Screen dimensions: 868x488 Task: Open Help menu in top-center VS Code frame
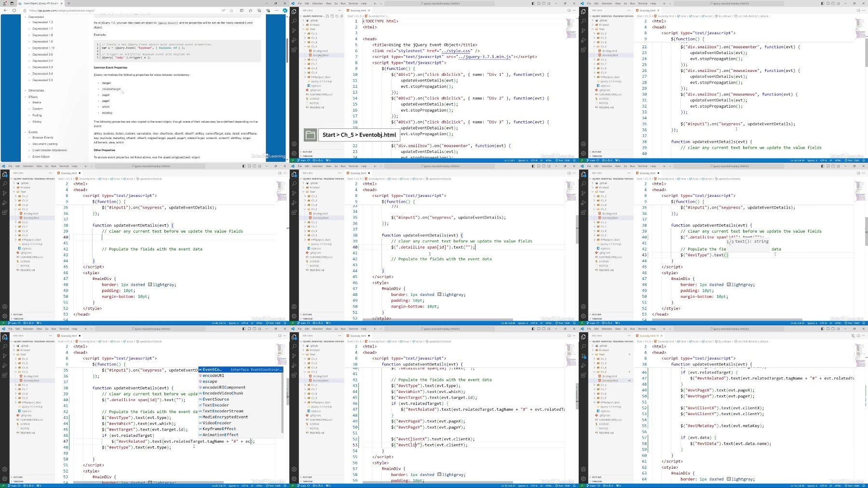pyautogui.click(x=364, y=3)
